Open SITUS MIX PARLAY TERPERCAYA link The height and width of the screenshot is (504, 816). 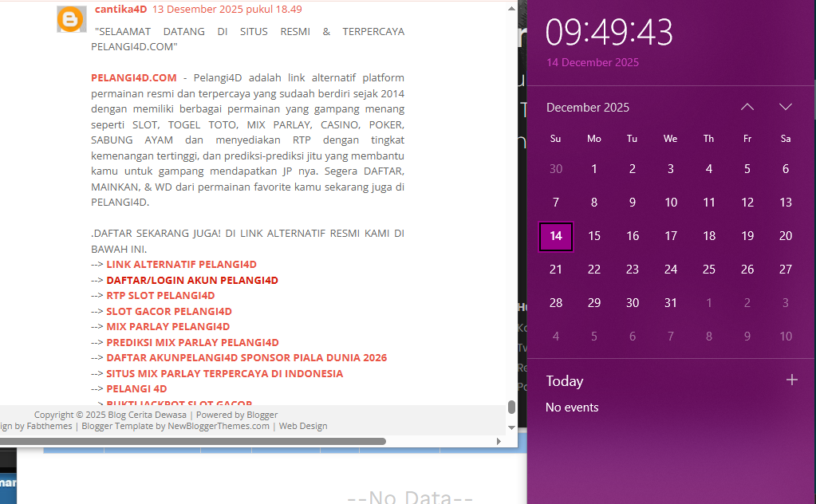pyautogui.click(x=225, y=374)
